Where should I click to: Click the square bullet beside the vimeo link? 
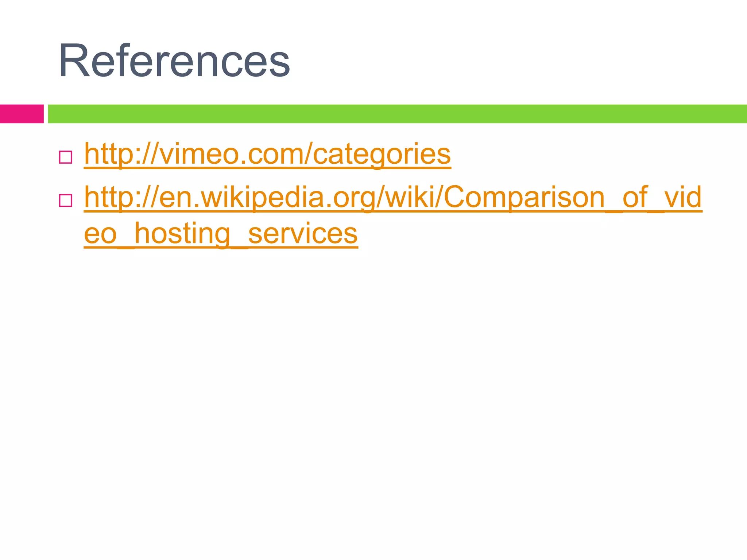65,157
